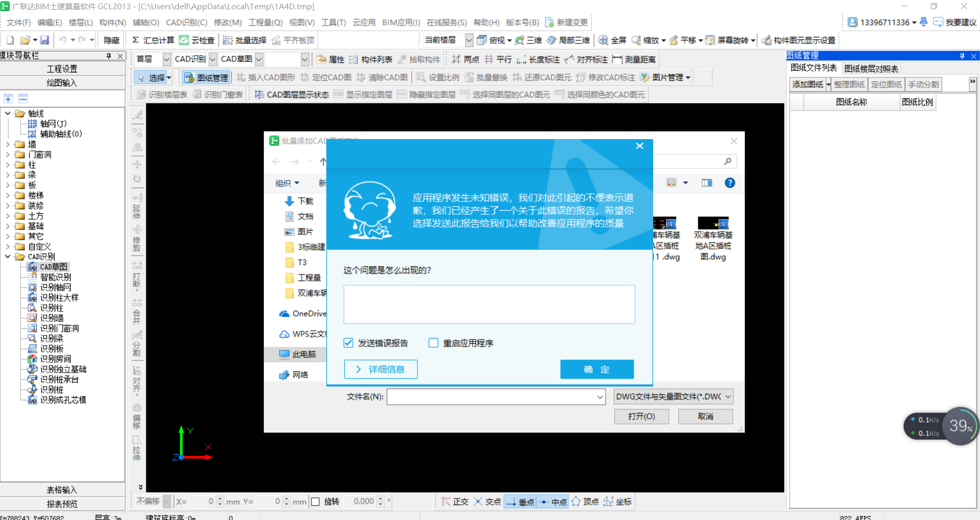980x520 pixels.
Task: Toggle the 正交 orthogonal mode
Action: click(454, 502)
